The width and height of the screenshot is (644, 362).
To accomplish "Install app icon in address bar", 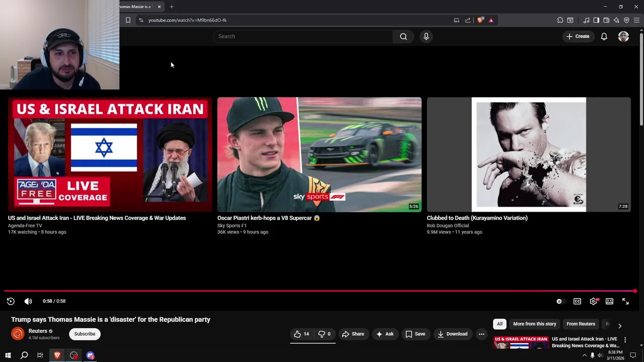I will (456, 20).
